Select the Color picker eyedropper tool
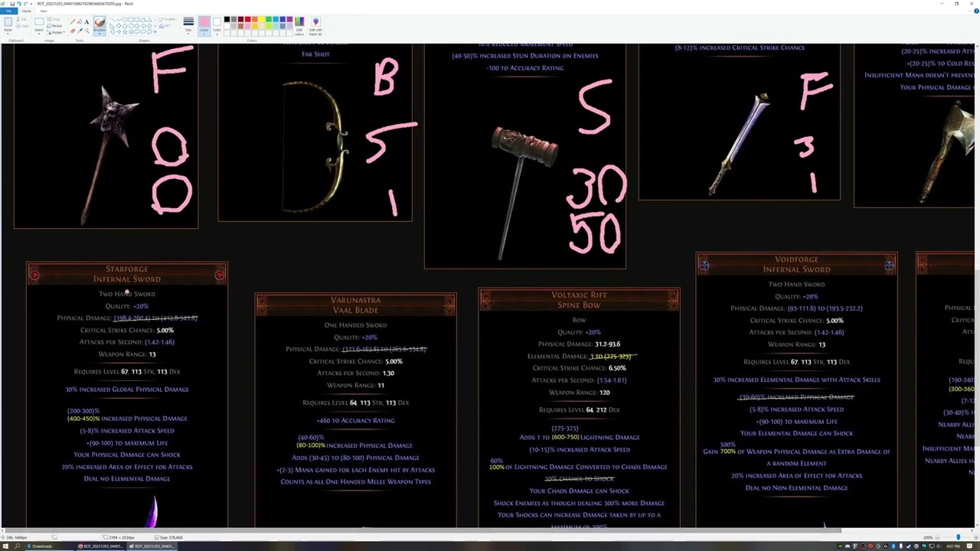Viewport: 980px width, 551px height. (80, 31)
